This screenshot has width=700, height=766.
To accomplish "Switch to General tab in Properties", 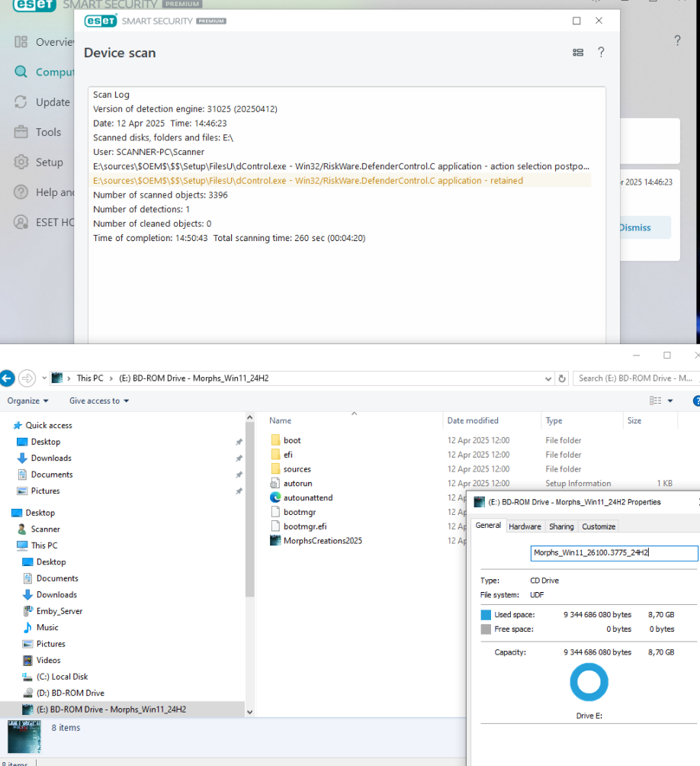I will [x=488, y=525].
